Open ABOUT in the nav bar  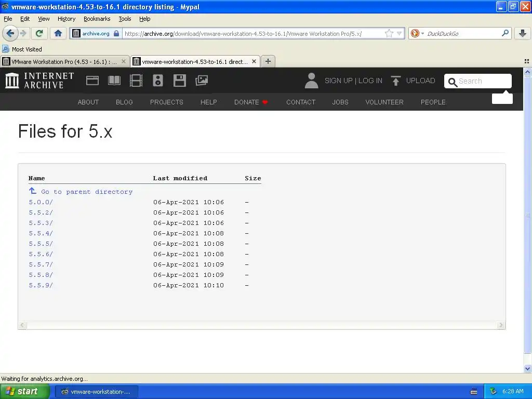point(88,102)
